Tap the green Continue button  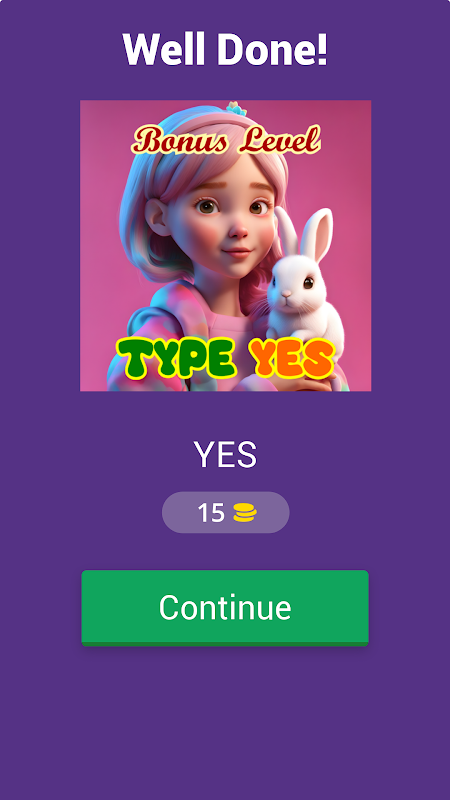[x=225, y=608]
